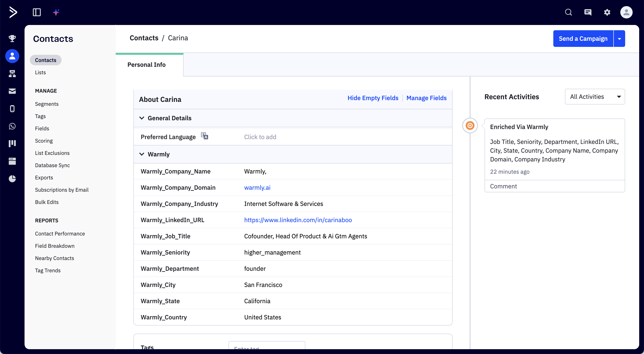Open the deals pipeline board icon in left rail
This screenshot has height=354, width=644.
click(12, 143)
